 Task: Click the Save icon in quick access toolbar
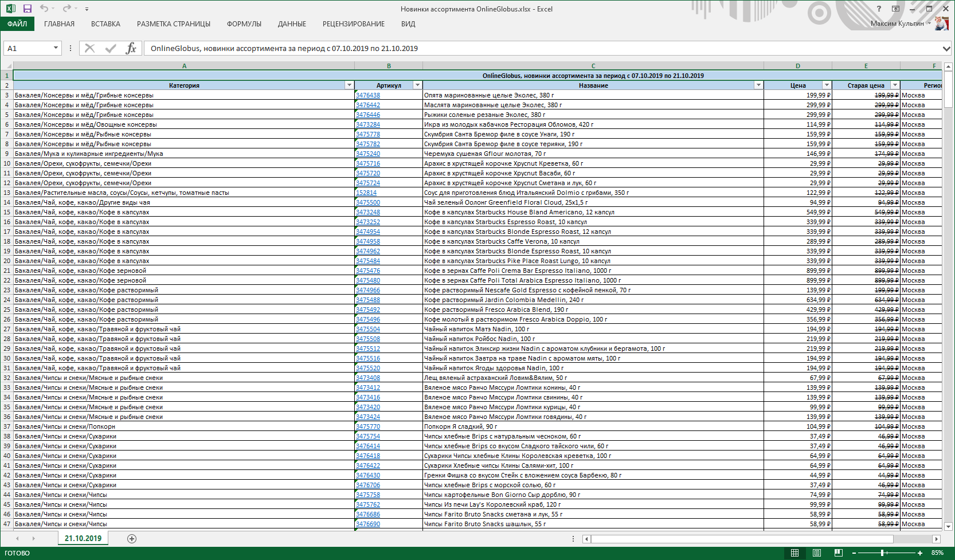27,9
